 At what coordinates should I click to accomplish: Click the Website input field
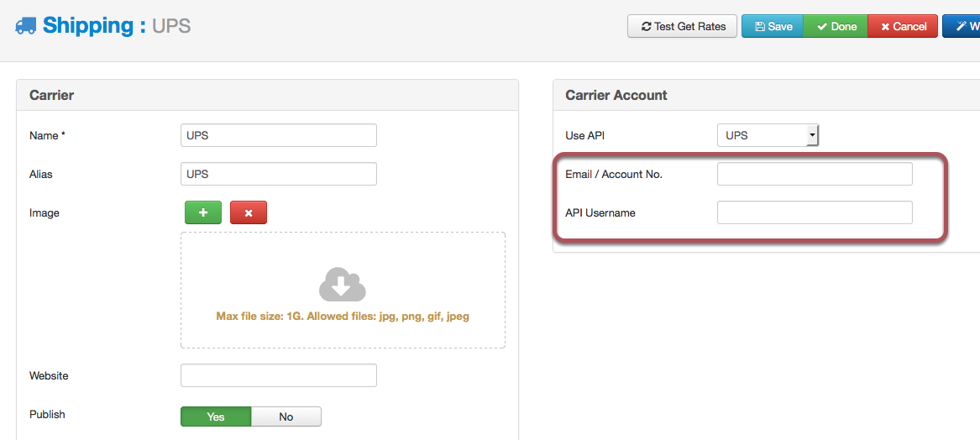[279, 375]
